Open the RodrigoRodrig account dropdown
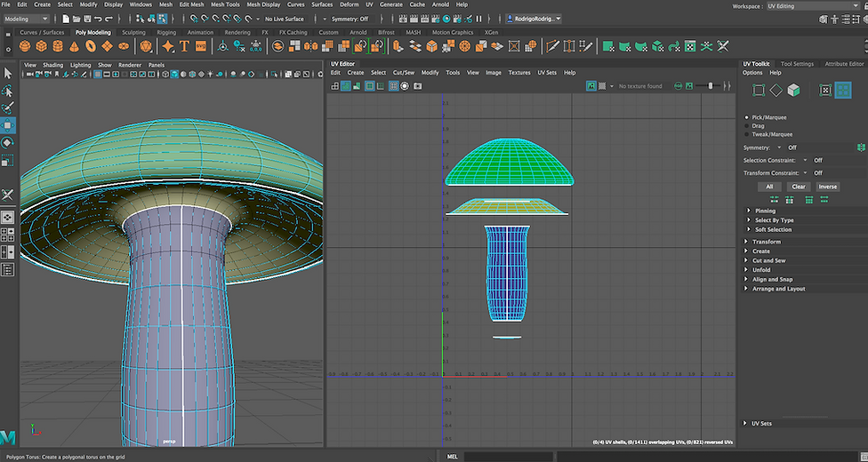This screenshot has height=462, width=868. 533,19
